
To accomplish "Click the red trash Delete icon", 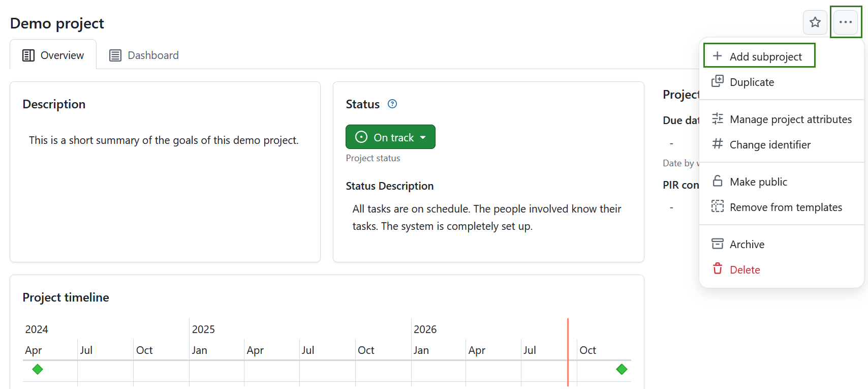I will (x=718, y=268).
